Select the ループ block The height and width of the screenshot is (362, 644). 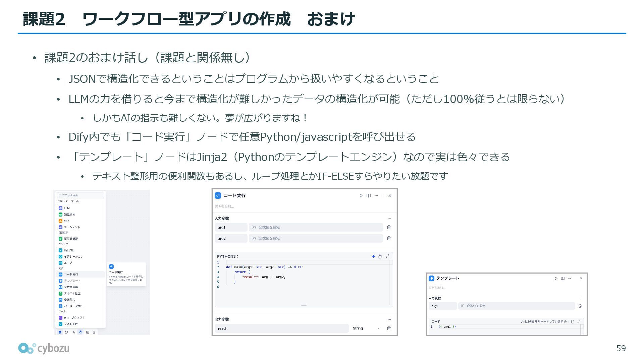coord(81,263)
